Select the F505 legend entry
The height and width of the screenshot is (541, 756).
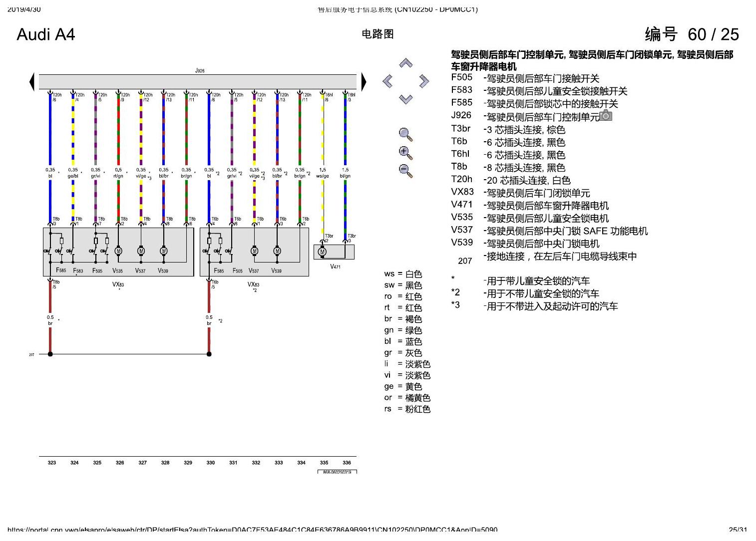coord(525,78)
